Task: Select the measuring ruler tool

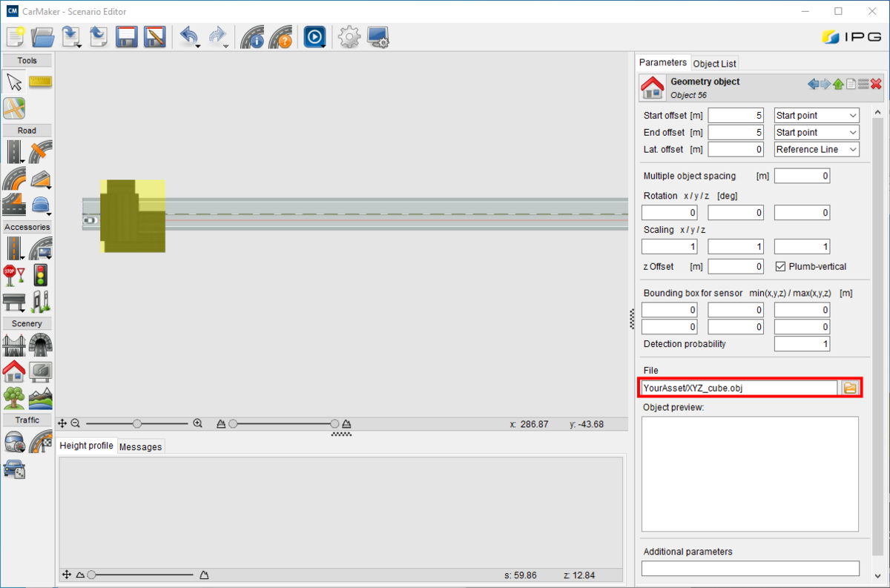Action: pos(40,81)
